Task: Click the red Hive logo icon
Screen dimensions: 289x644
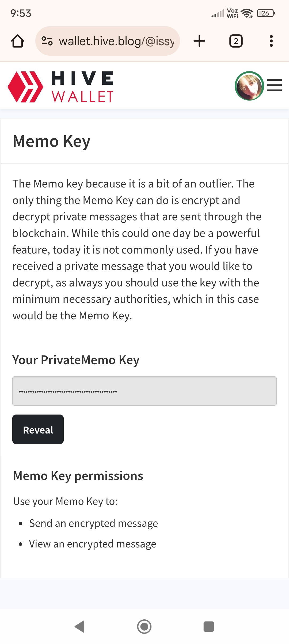Action: point(25,87)
